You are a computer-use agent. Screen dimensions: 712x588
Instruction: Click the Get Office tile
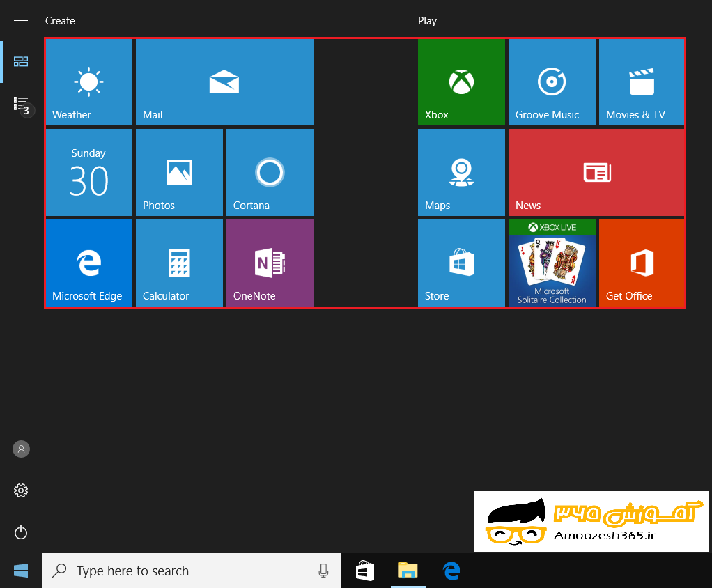tap(642, 263)
